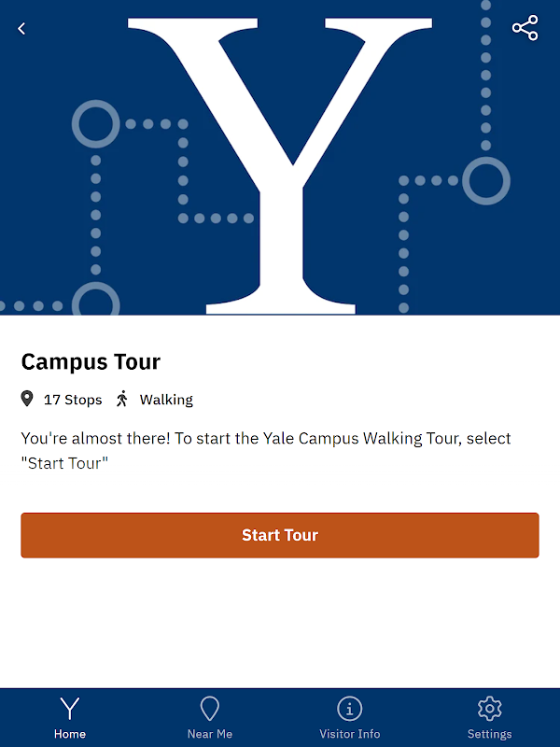Tap the 17 Stops text

73,400
